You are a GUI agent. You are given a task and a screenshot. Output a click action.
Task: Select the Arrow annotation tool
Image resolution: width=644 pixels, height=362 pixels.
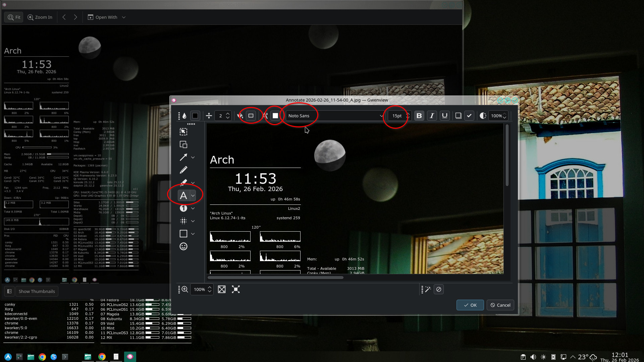pos(183,157)
